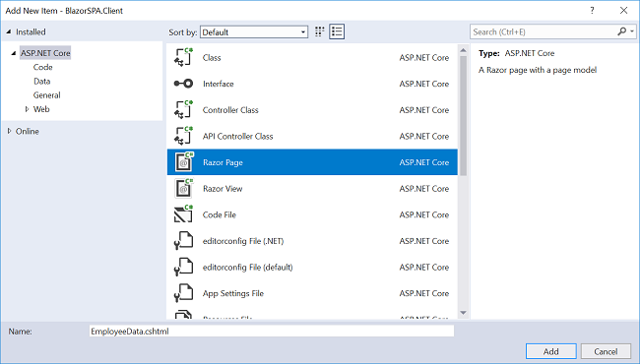
Task: Select the General category
Action: point(47,95)
